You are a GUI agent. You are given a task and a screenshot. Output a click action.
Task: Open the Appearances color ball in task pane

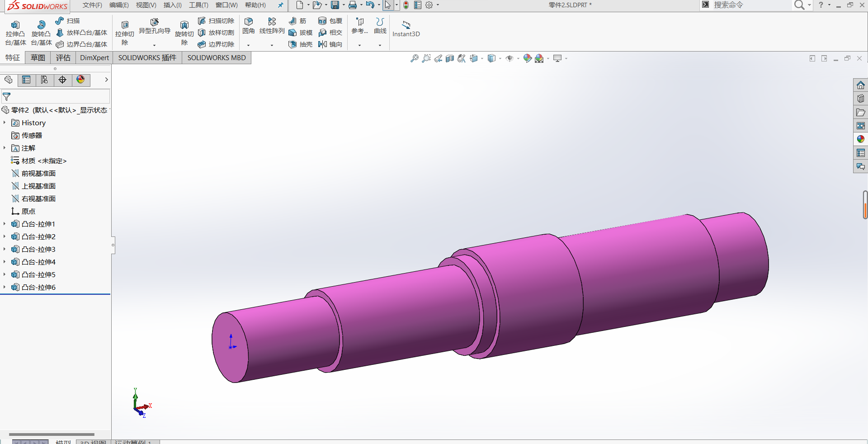coord(860,139)
